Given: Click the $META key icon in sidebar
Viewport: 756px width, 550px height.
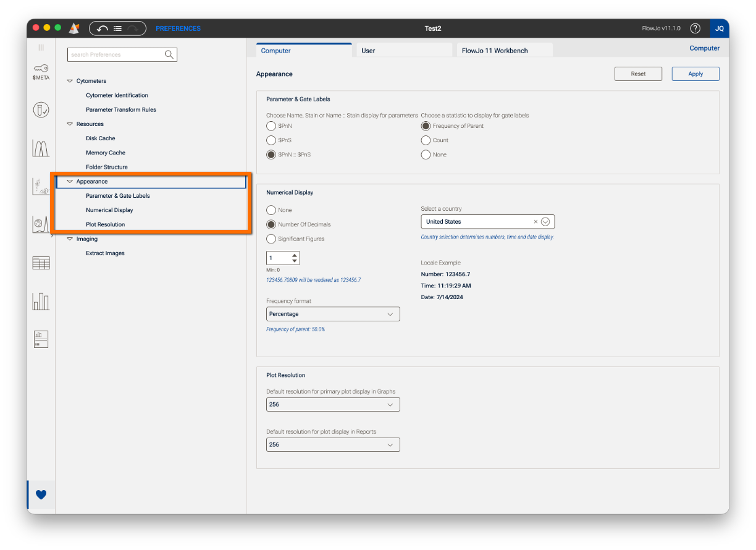Looking at the screenshot, I should tap(41, 70).
